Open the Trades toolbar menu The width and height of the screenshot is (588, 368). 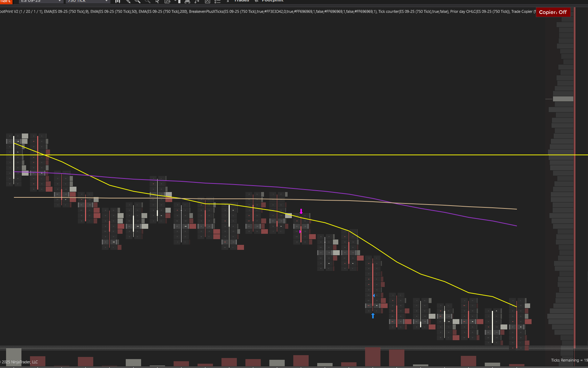tap(241, 1)
